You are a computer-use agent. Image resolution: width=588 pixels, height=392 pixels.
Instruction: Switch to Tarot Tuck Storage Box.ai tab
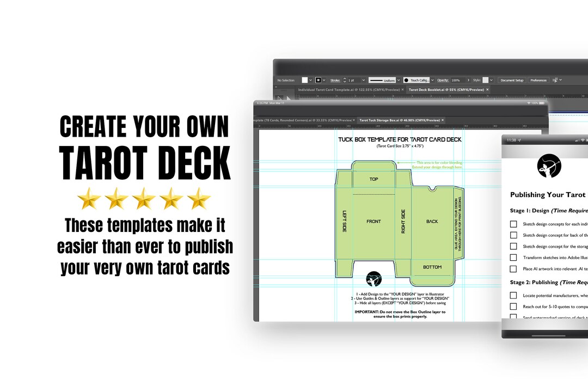coord(400,120)
